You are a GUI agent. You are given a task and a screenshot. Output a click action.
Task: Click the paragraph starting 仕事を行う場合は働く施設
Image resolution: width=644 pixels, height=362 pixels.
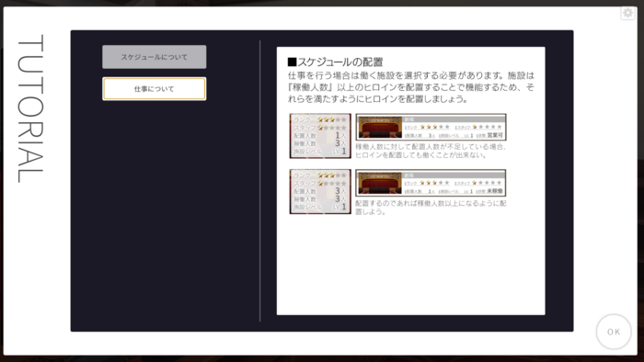point(410,87)
